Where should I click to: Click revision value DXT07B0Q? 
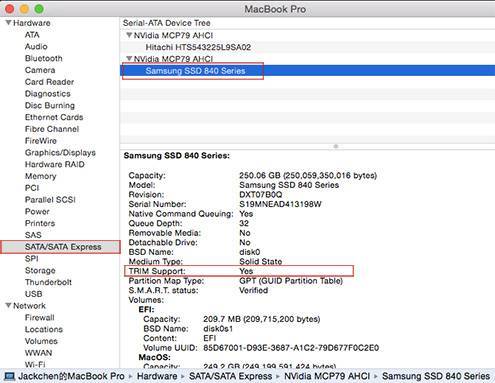[x=260, y=194]
